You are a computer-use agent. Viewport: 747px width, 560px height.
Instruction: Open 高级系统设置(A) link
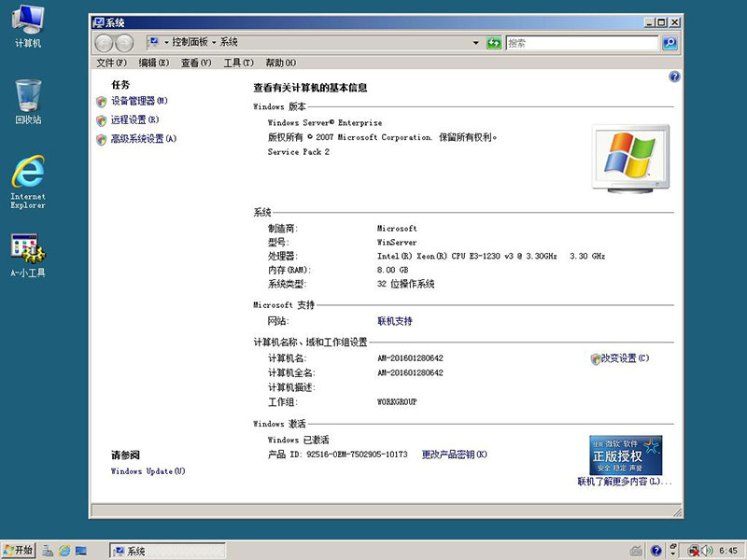144,139
